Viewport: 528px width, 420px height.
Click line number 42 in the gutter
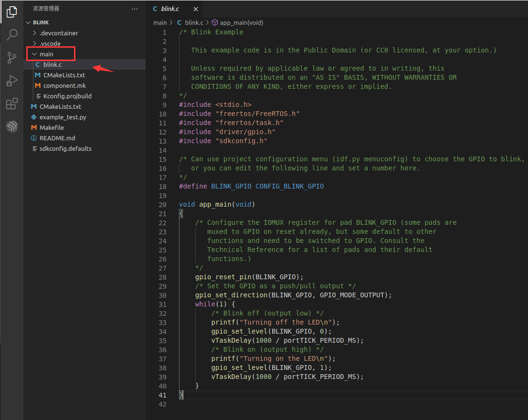(163, 405)
